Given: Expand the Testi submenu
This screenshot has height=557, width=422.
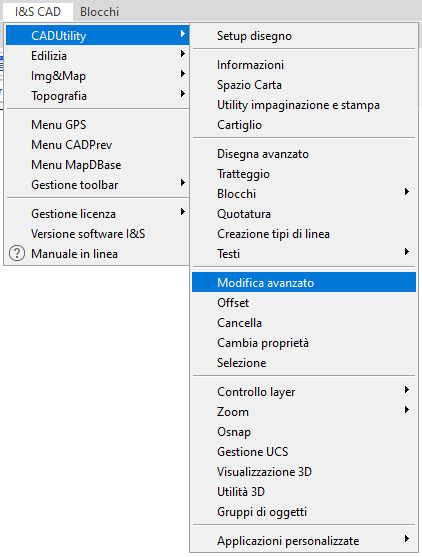Looking at the screenshot, I should pos(304,254).
